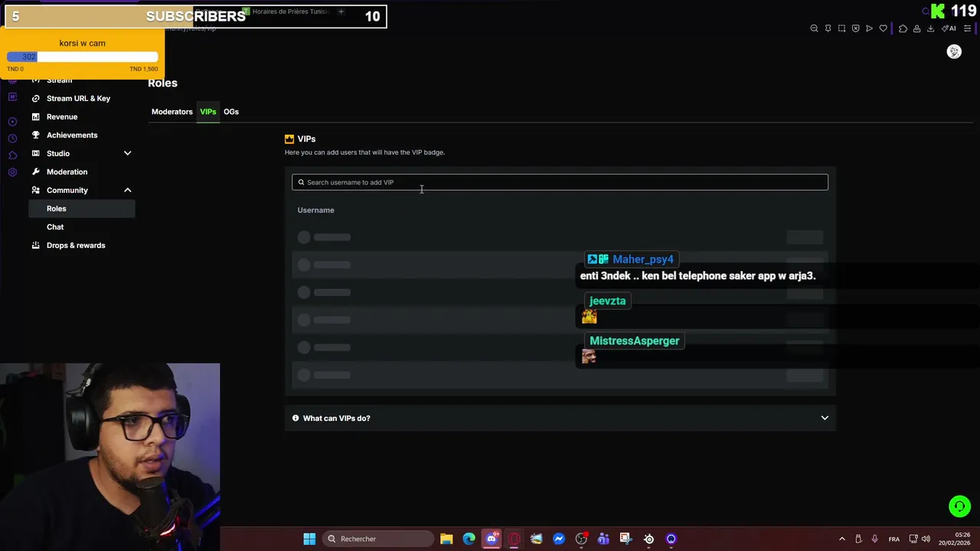Collapse the Community submenu chevron
Image resolution: width=980 pixels, height=551 pixels.
click(x=128, y=191)
